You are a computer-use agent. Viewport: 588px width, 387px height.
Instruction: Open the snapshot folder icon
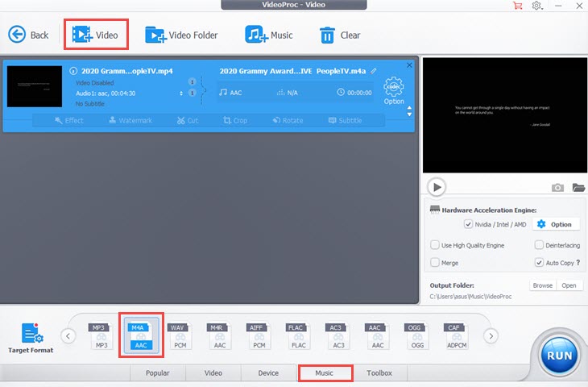point(578,187)
